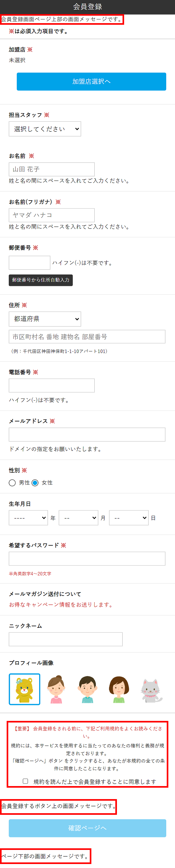Open the birth year dropdown
The image size is (175, 868).
(x=28, y=518)
